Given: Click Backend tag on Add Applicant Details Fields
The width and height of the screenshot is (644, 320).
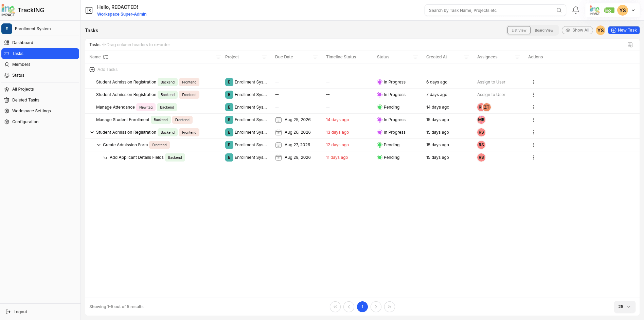Looking at the screenshot, I should (x=175, y=157).
